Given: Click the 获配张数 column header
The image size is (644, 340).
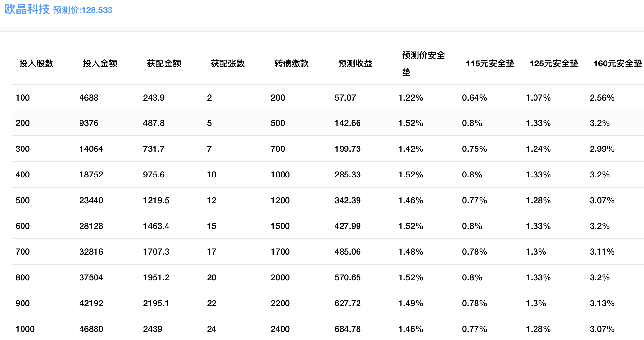Looking at the screenshot, I should [x=228, y=64].
